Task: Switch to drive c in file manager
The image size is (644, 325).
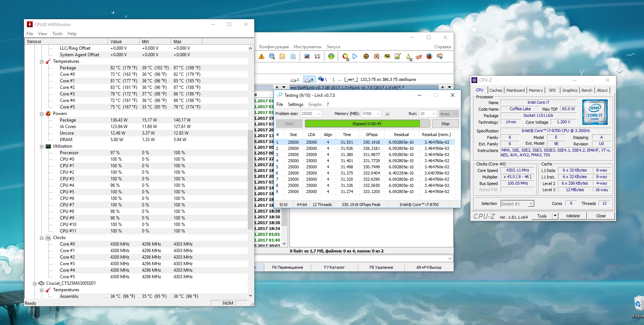Action: point(295,79)
